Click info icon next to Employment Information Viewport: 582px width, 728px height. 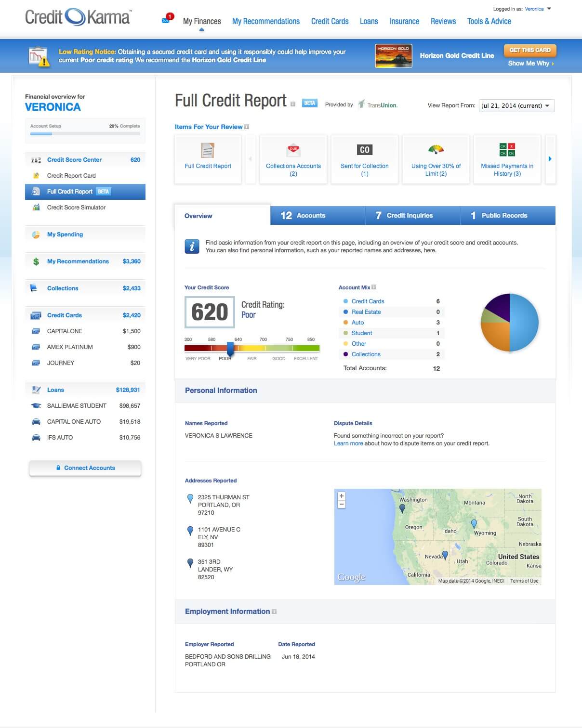pos(274,611)
